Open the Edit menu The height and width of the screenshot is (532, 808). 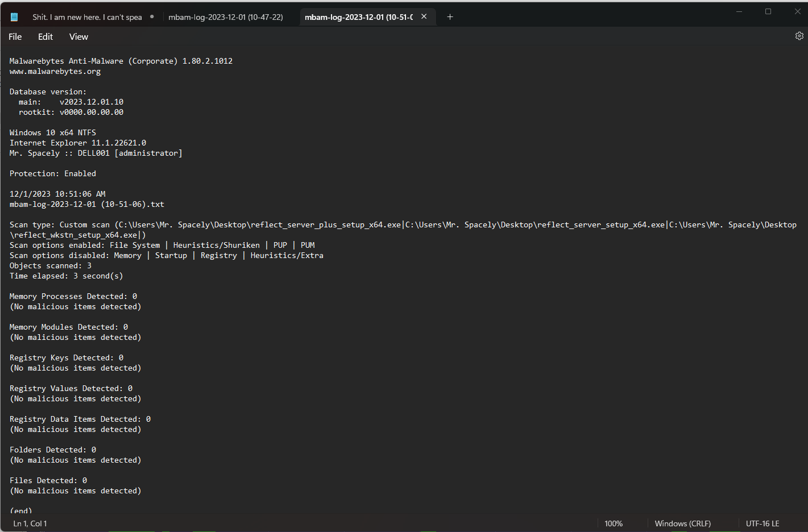[x=45, y=36]
